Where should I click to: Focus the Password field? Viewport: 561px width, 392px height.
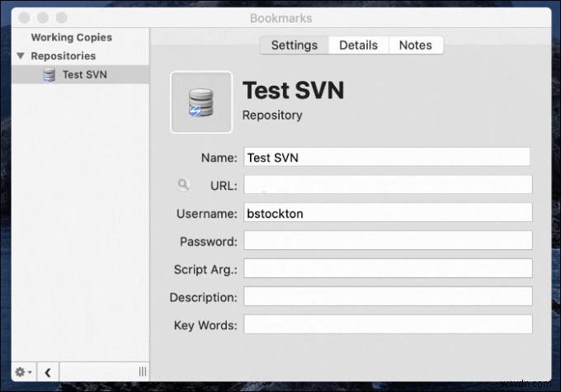click(x=387, y=241)
